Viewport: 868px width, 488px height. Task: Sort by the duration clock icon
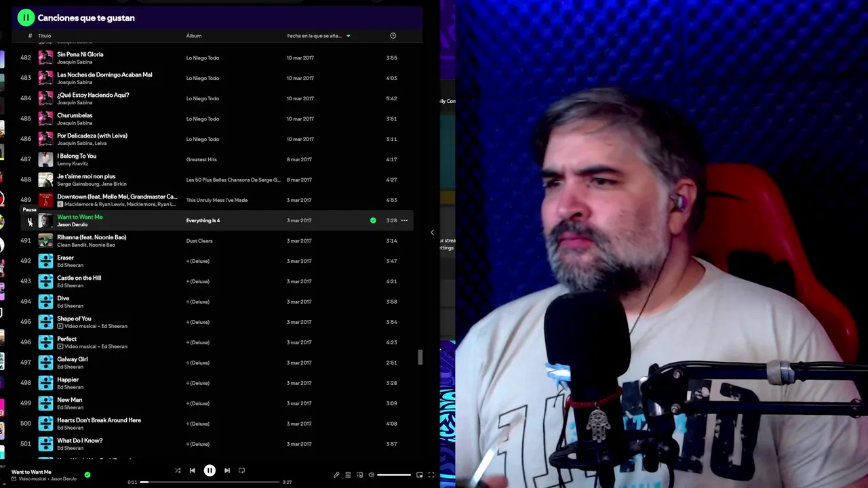pos(393,36)
